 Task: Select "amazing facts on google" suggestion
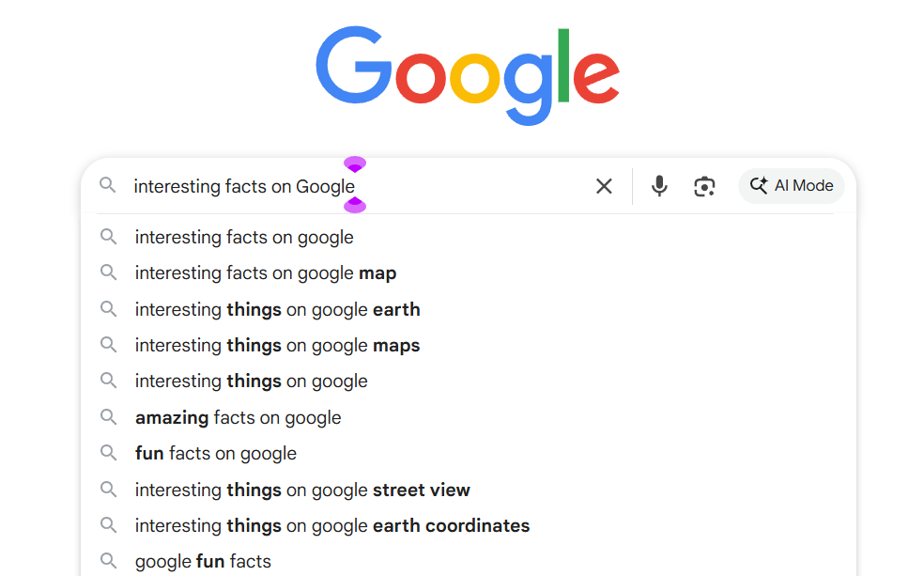[x=238, y=417]
